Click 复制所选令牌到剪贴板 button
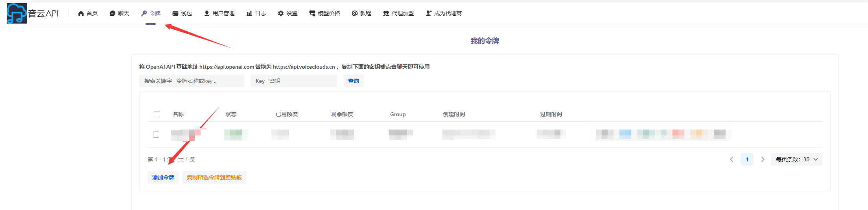Image resolution: width=868 pixels, height=210 pixels. 214,177
